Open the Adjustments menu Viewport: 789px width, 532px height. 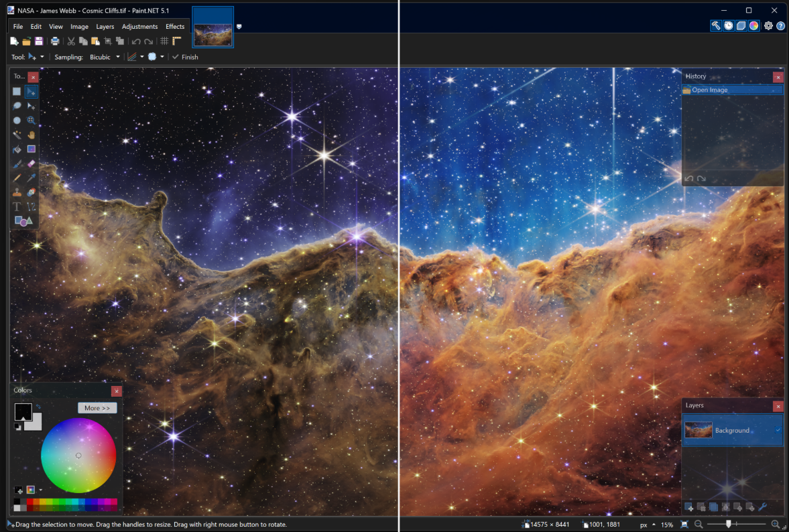pyautogui.click(x=139, y=26)
